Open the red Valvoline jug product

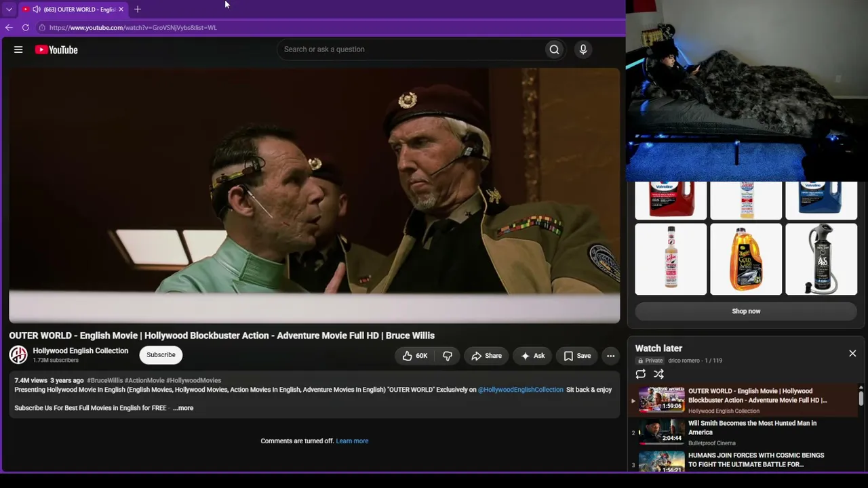pyautogui.click(x=671, y=201)
